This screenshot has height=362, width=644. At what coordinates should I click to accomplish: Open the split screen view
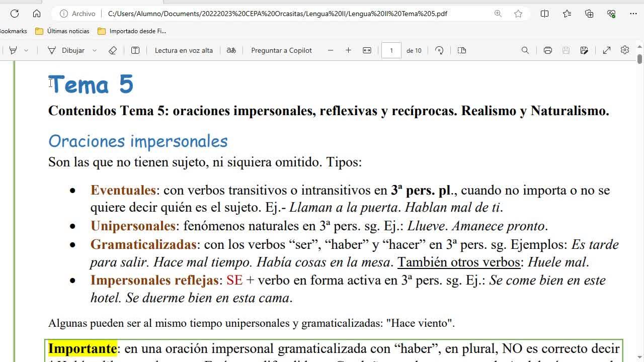[544, 14]
